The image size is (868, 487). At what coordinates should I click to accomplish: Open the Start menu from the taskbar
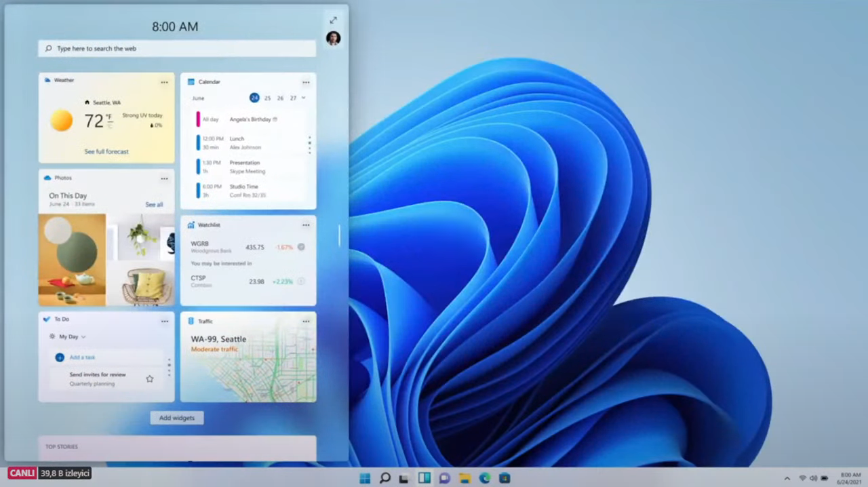click(365, 478)
